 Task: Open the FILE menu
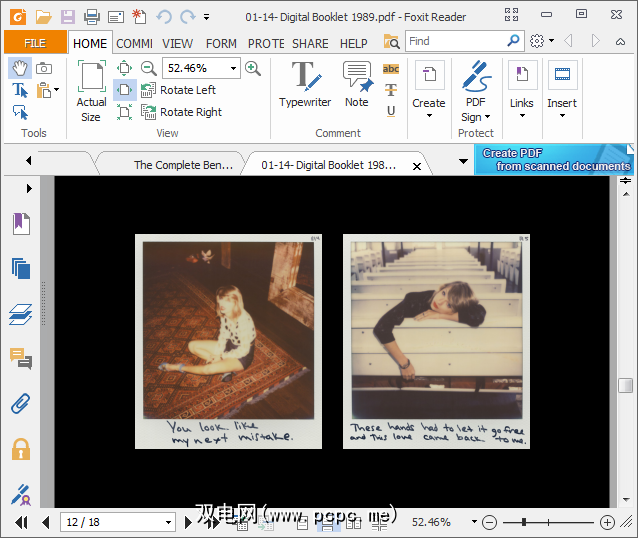(x=35, y=43)
